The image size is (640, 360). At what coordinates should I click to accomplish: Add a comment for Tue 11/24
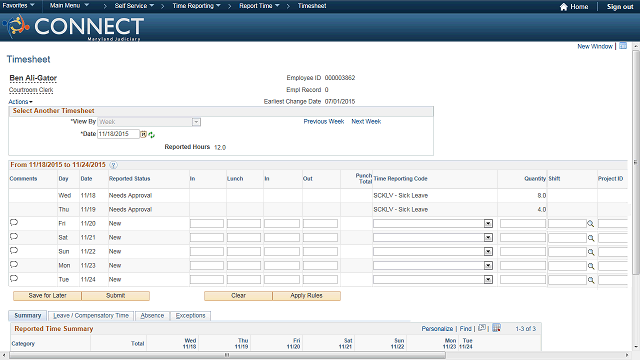pos(14,278)
